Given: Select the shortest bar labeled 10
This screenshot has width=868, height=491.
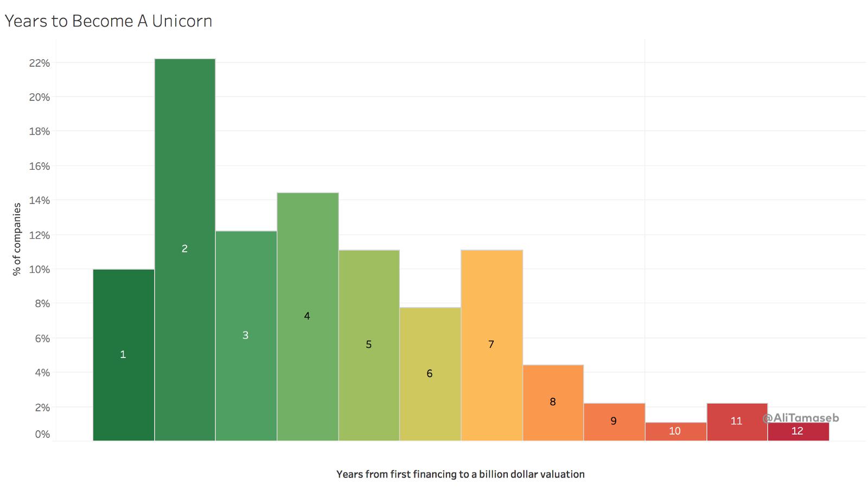Looking at the screenshot, I should [675, 431].
